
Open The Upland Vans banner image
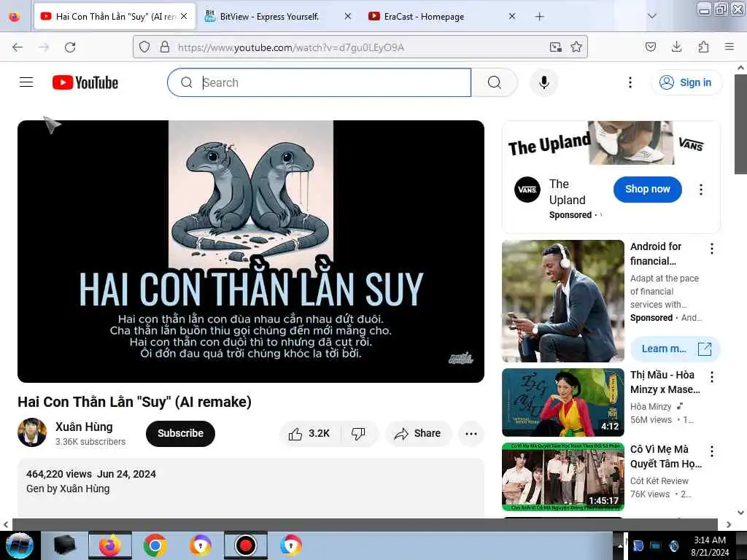(x=611, y=143)
